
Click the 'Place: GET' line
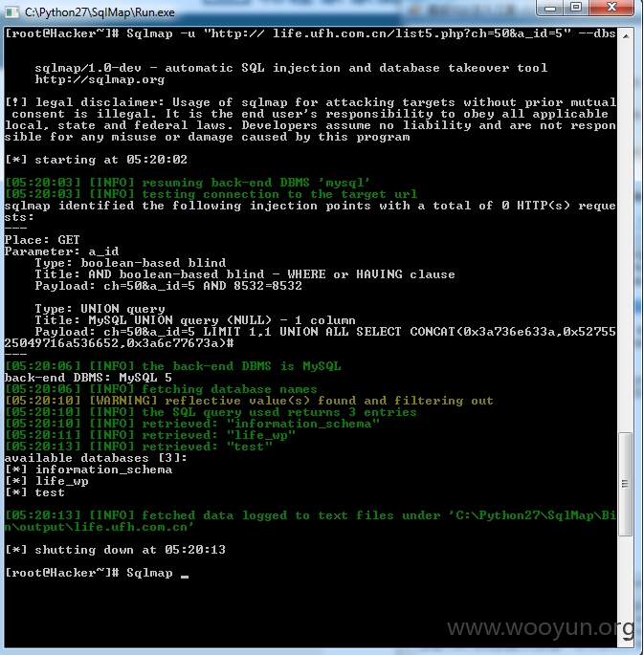(x=42, y=240)
